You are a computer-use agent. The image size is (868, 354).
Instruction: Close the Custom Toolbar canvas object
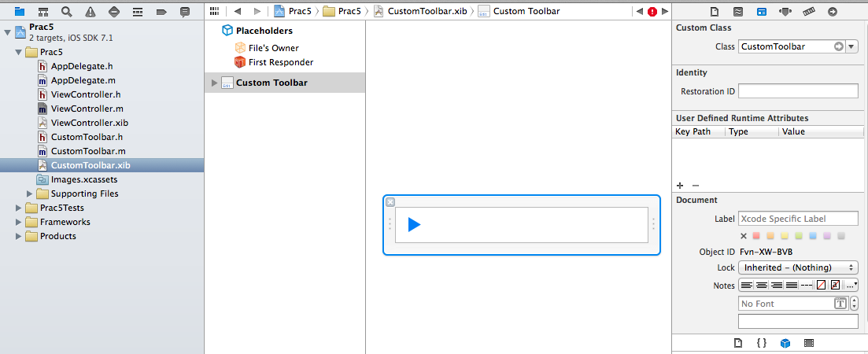pyautogui.click(x=390, y=202)
